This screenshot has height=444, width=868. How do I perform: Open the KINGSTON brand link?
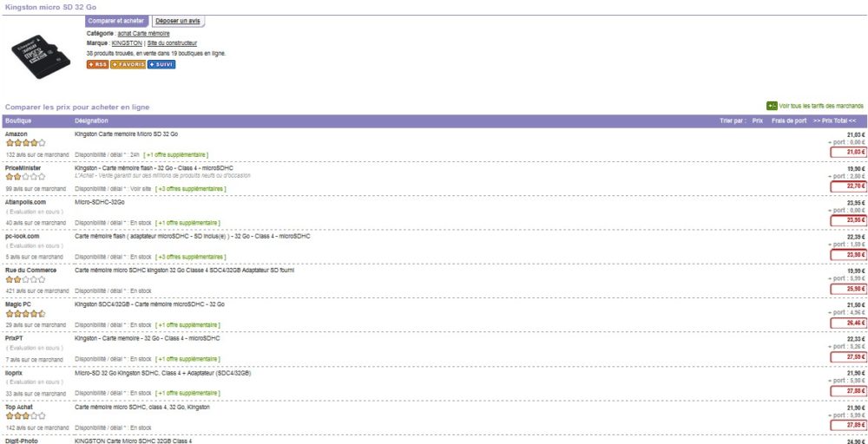pos(127,43)
